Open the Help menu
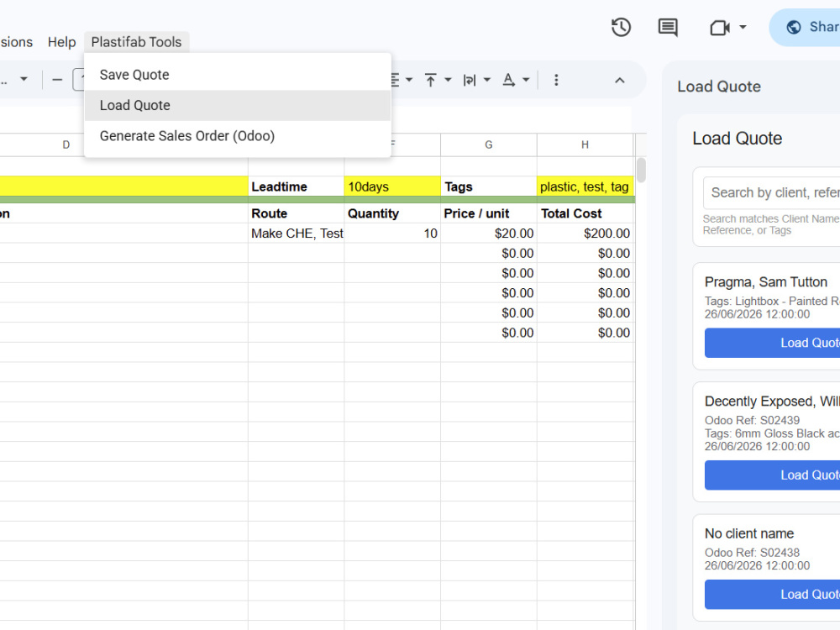 tap(61, 42)
